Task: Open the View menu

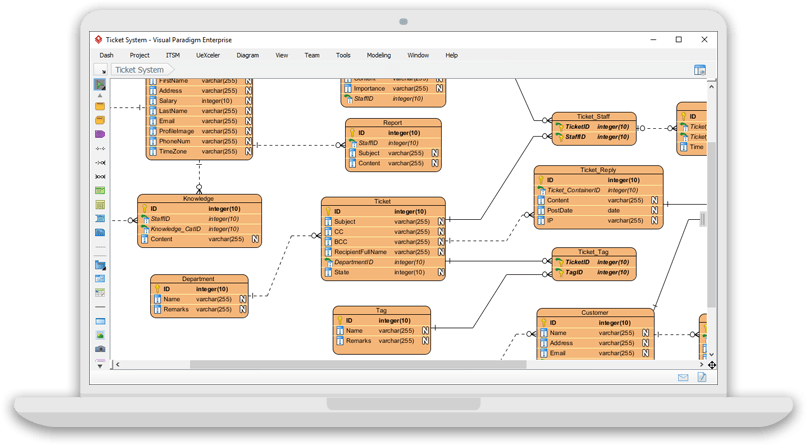Action: (x=282, y=55)
